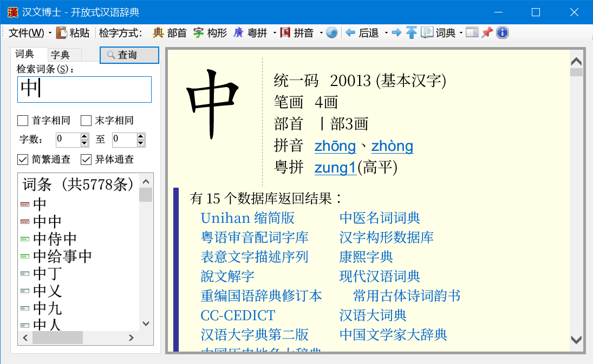
Task: Go forward with the right arrow icon
Action: tap(396, 33)
